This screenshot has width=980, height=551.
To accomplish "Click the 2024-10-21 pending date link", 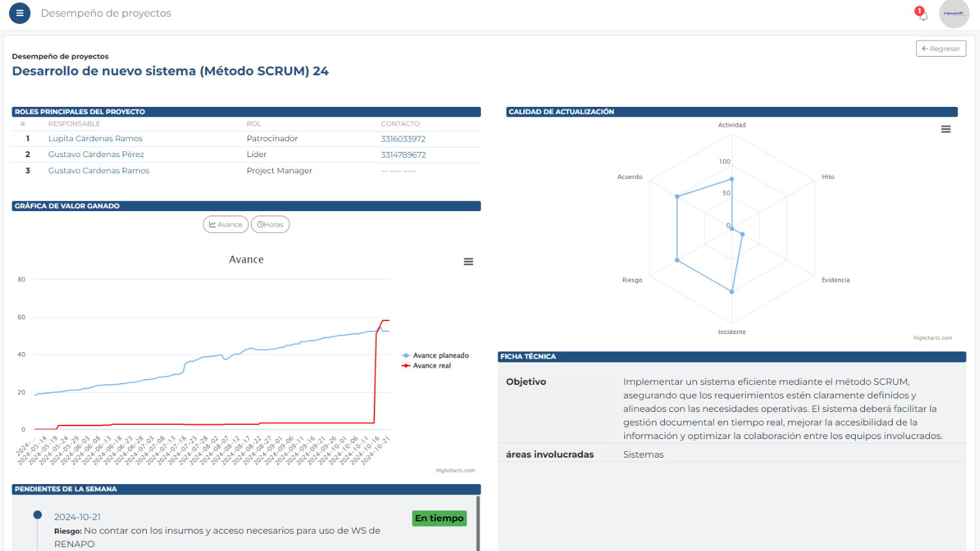I will [77, 517].
